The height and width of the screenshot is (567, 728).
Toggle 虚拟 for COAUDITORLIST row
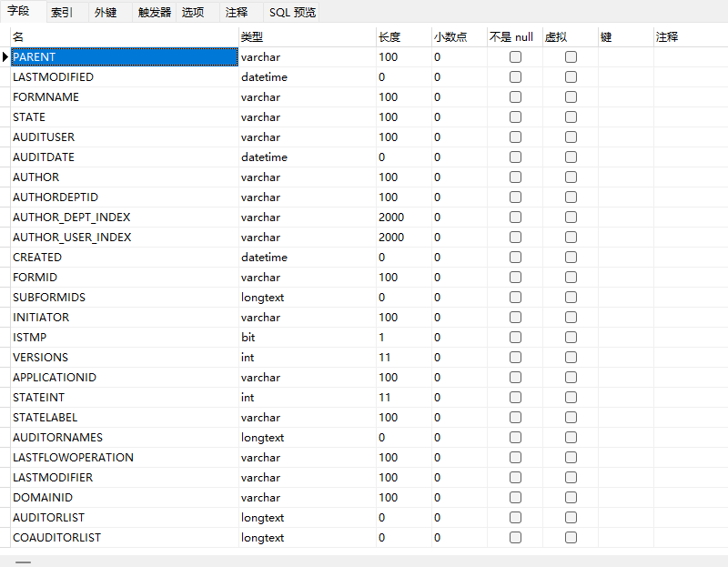[x=571, y=537]
